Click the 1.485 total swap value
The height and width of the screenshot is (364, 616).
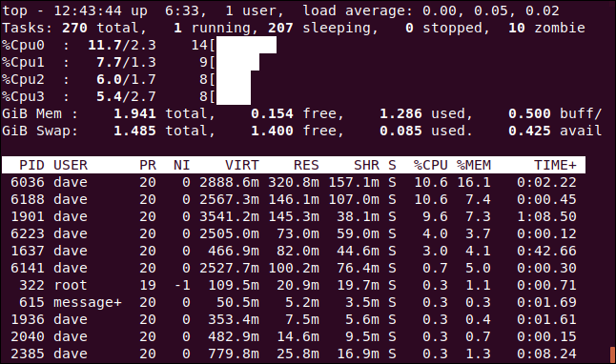pos(134,131)
